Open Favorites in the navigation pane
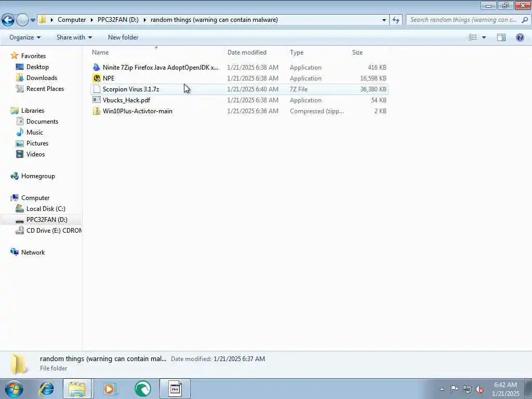This screenshot has width=532, height=399. coord(33,56)
